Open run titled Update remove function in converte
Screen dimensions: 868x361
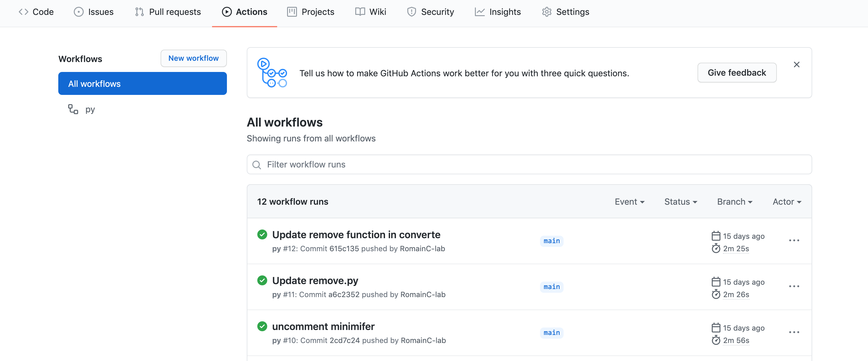pyautogui.click(x=356, y=234)
